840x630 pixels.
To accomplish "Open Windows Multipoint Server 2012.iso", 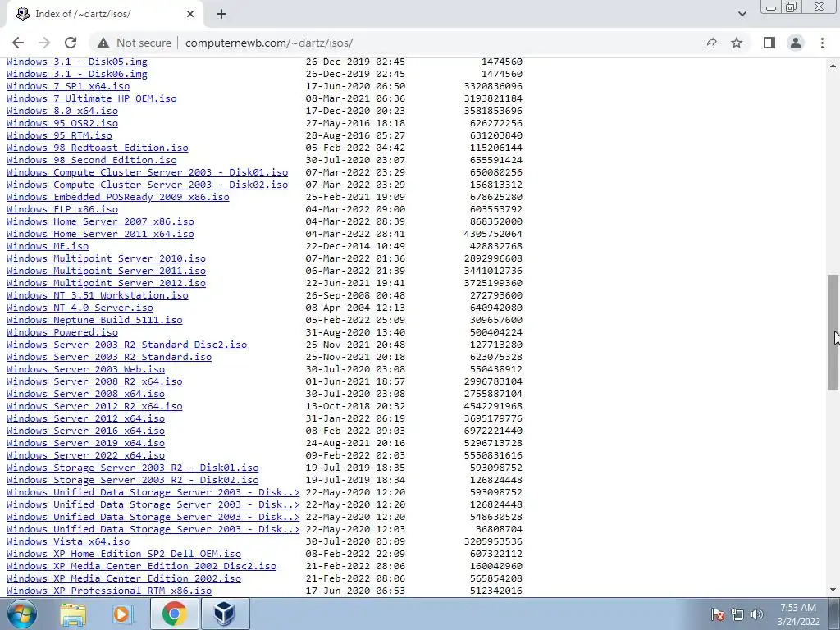I will [106, 283].
